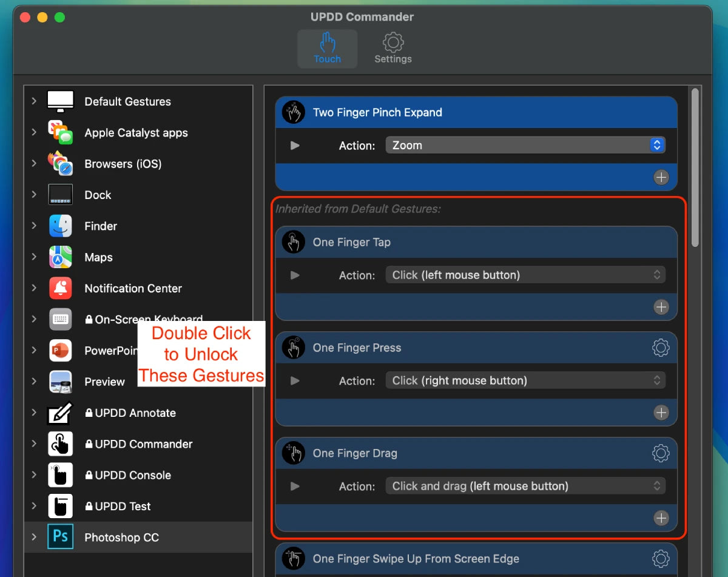This screenshot has width=728, height=577.
Task: Click the UPDD Commander hand icon
Action: click(x=61, y=444)
